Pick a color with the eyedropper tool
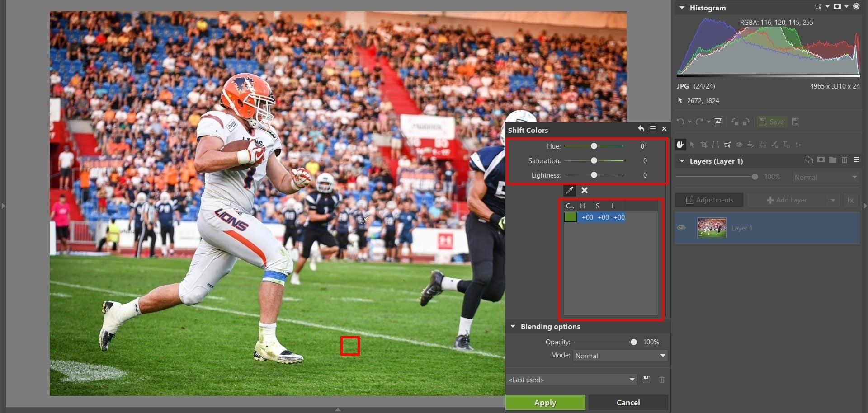Image resolution: width=868 pixels, height=413 pixels. [570, 190]
